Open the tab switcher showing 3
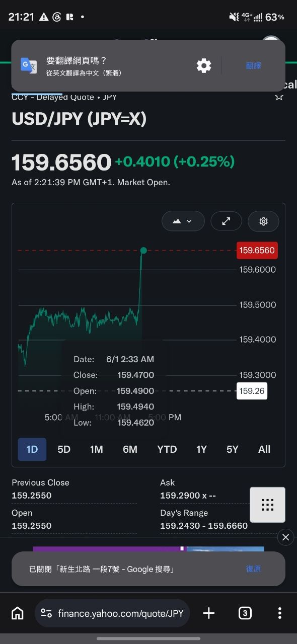Screen dimensions: 297x644 245,613
